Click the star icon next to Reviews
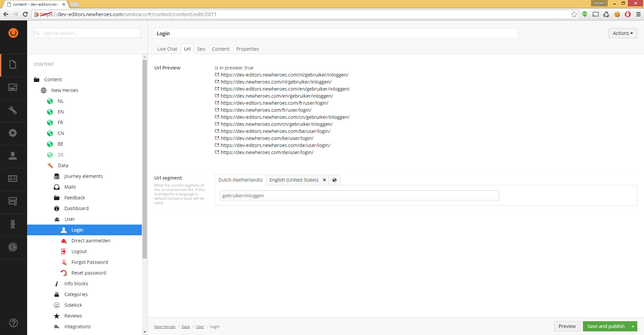This screenshot has width=644, height=335. pos(57,316)
